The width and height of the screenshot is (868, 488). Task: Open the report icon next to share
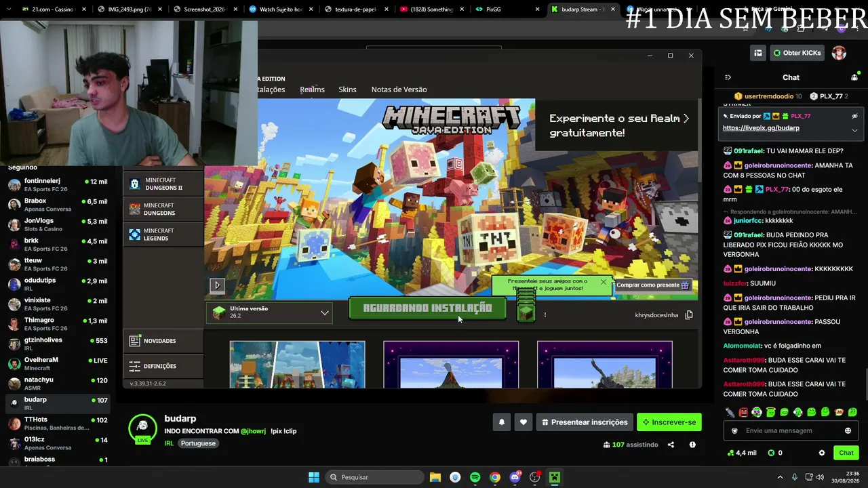pyautogui.click(x=692, y=445)
